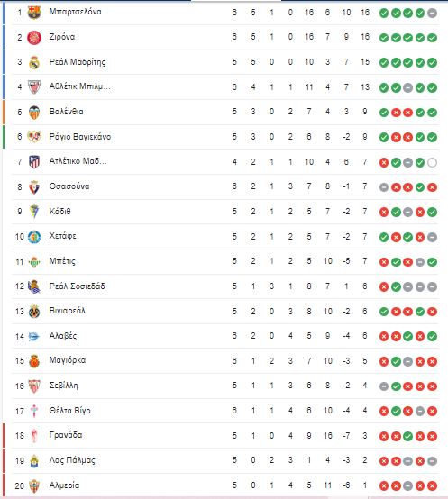Click the Sevilla club crest
The height and width of the screenshot is (499, 448).
point(34,386)
